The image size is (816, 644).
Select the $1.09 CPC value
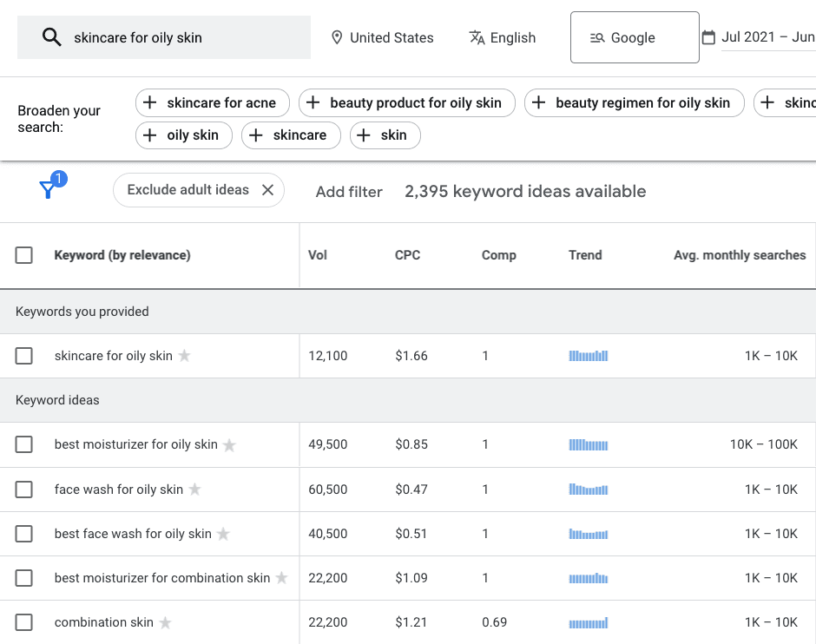tap(411, 578)
